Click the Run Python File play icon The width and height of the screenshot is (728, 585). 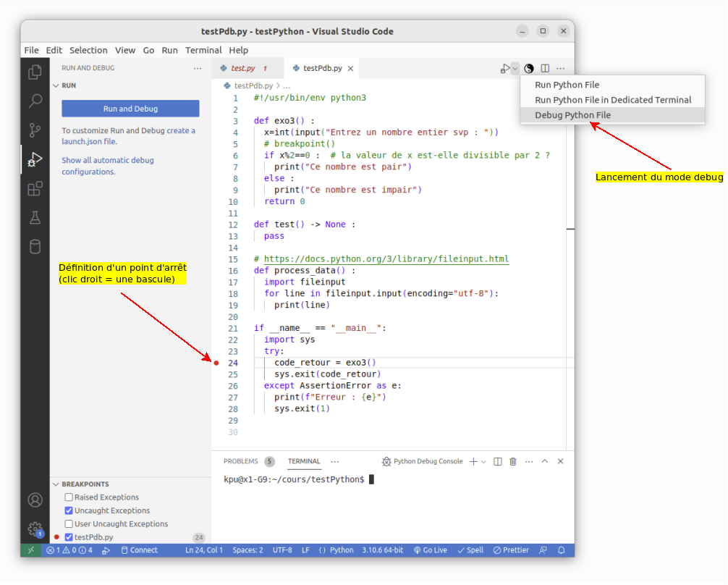(505, 69)
